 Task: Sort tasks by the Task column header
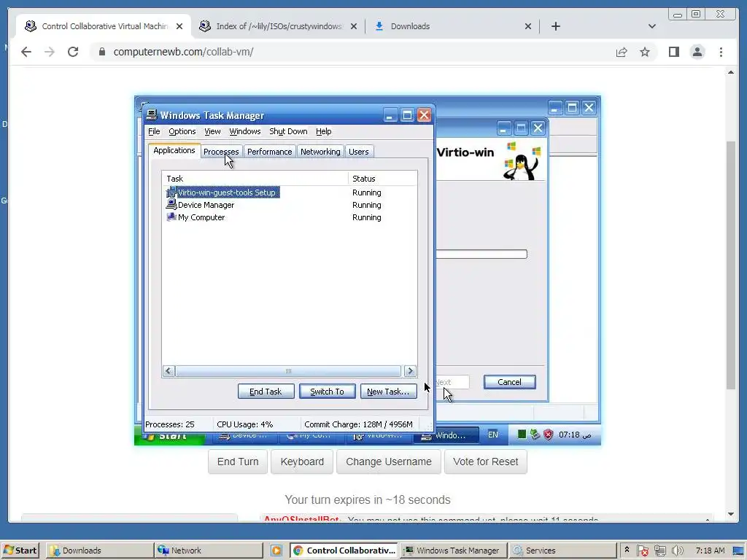[x=255, y=179]
